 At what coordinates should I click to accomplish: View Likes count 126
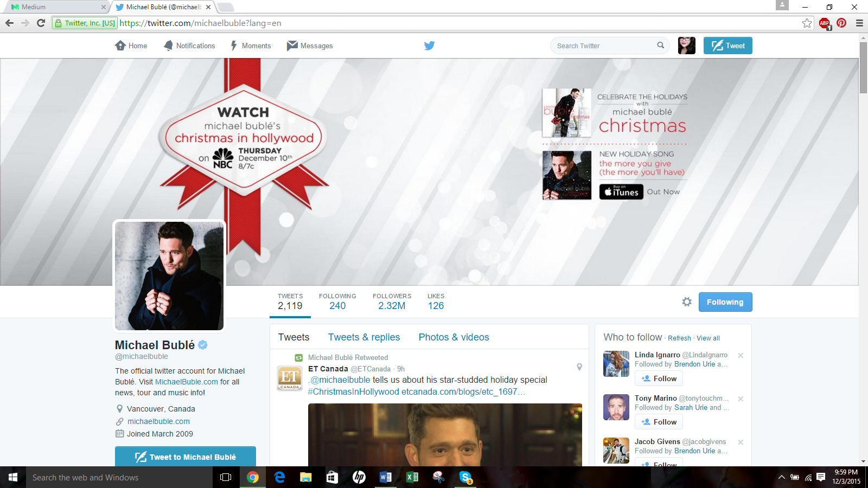click(x=436, y=301)
